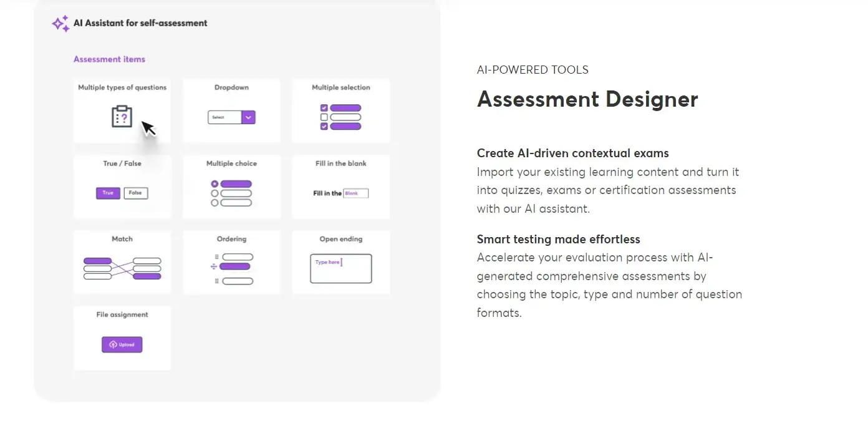Click the AI-POWERED TOOLS label
This screenshot has width=868, height=428.
pos(533,69)
